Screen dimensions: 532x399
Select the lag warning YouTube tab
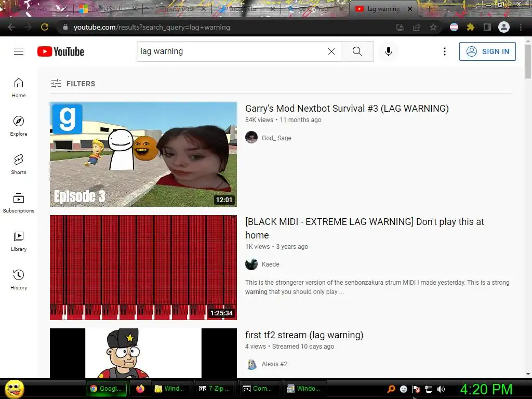(383, 9)
